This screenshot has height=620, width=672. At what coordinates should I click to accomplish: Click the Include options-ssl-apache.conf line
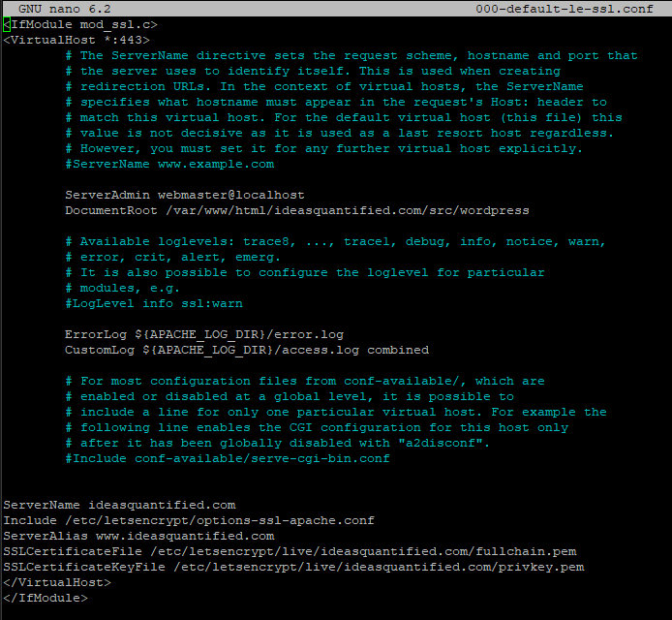point(189,520)
